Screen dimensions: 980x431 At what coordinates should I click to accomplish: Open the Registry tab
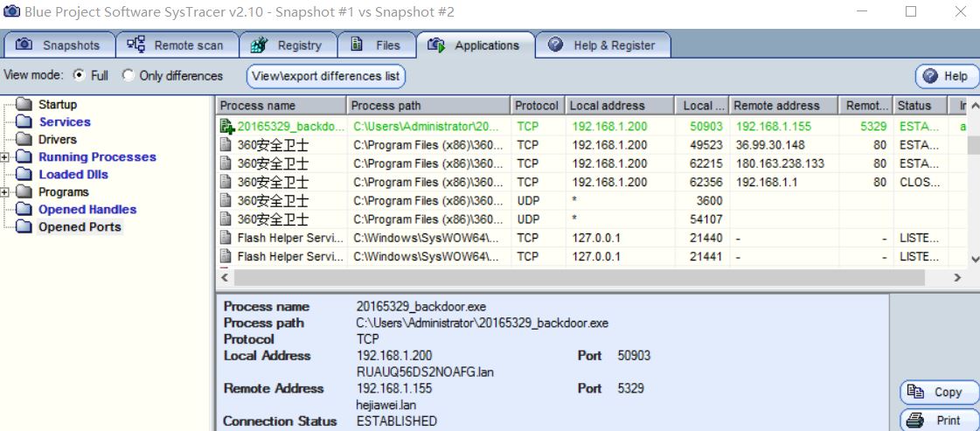pyautogui.click(x=288, y=45)
